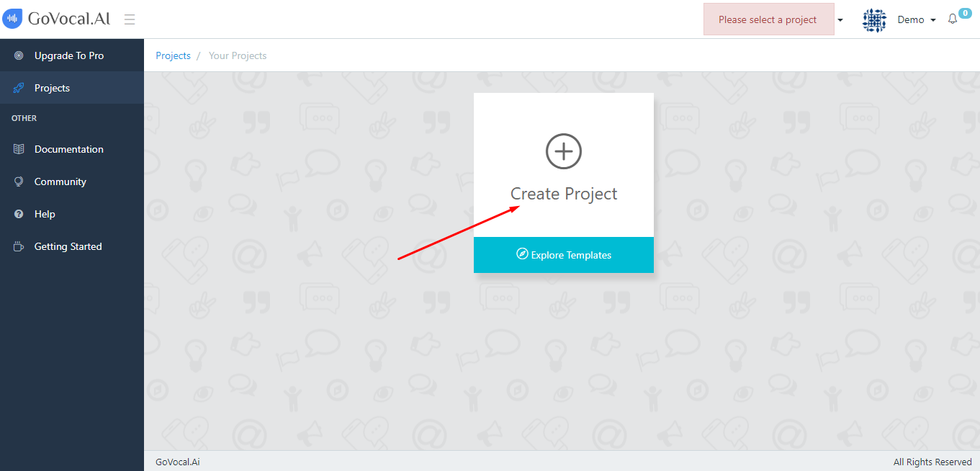Click 'All Rights Reserved' footer text
The width and height of the screenshot is (980, 471).
(932, 462)
